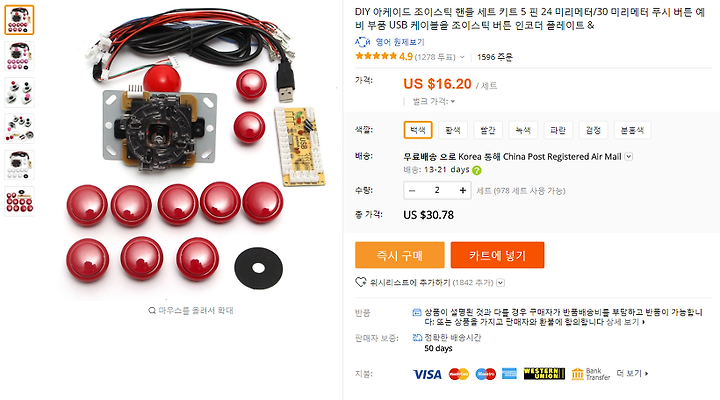
Task: Expand the wishlist dropdown arrow
Action: pyautogui.click(x=501, y=283)
